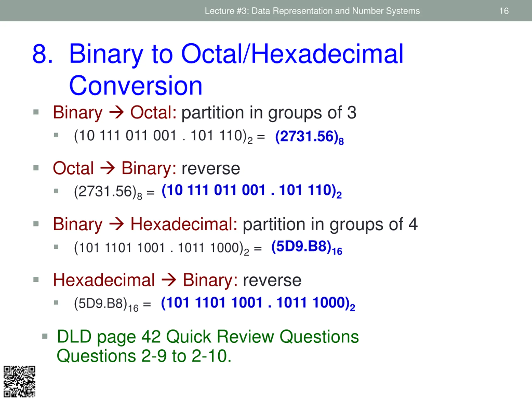Click the bullet beside 'Binary → Hexadecimal'
The width and height of the screenshot is (532, 399).
click(x=36, y=224)
